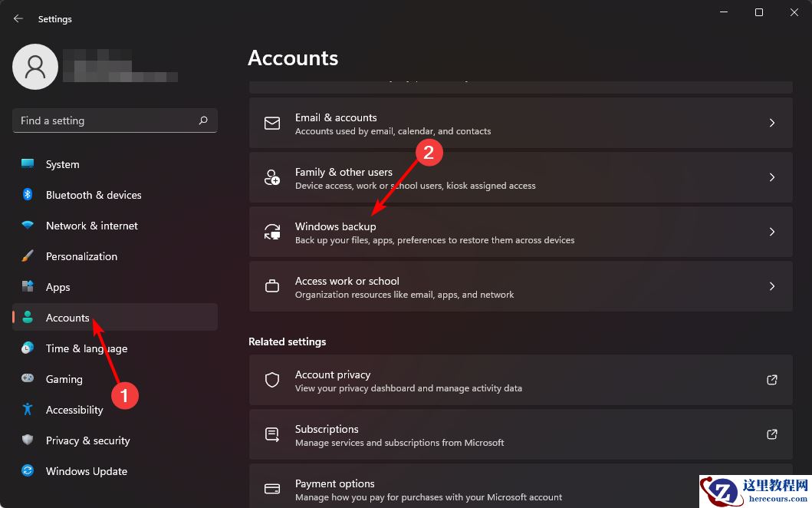This screenshot has height=508, width=812.
Task: Expand the Family & other users row chevron
Action: point(772,177)
